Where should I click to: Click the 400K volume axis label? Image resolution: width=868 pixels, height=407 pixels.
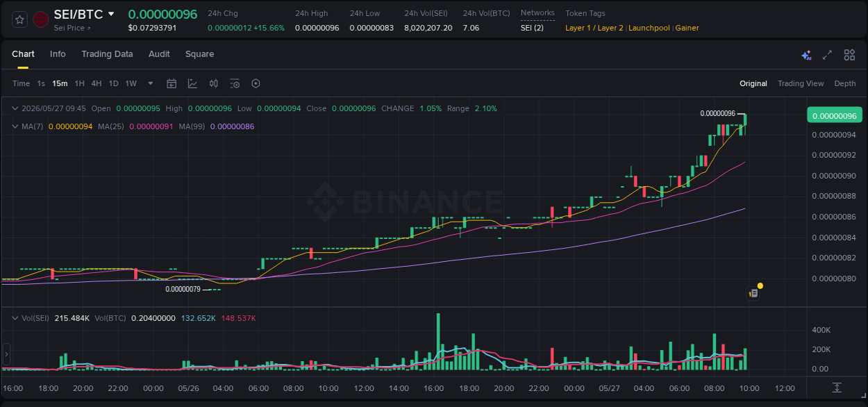click(x=821, y=330)
